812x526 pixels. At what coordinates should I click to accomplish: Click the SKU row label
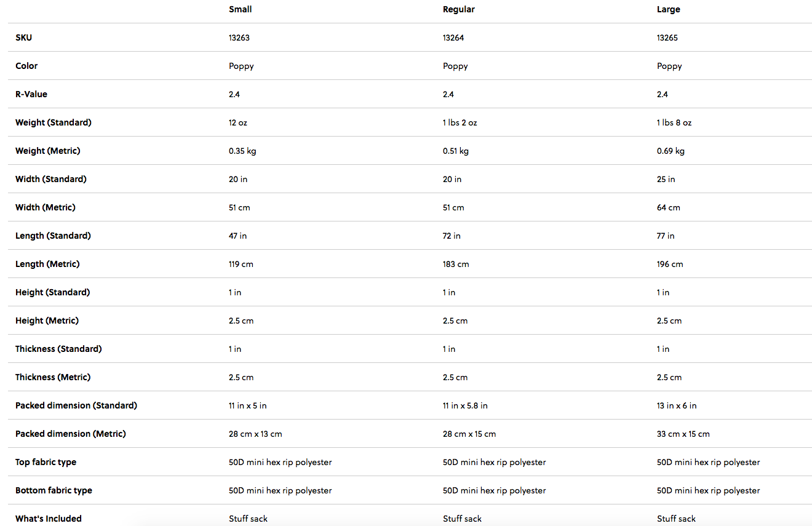click(x=24, y=38)
